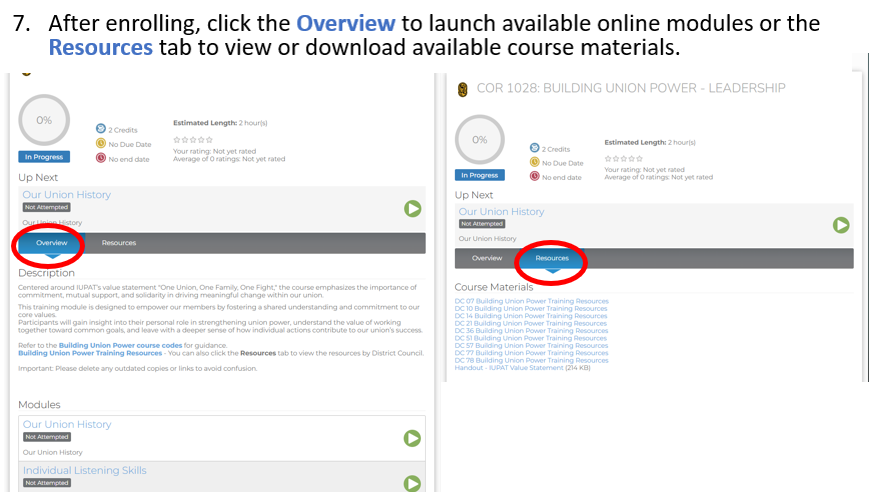884x492 pixels.
Task: Click the Course Materials heading
Action: click(494, 287)
